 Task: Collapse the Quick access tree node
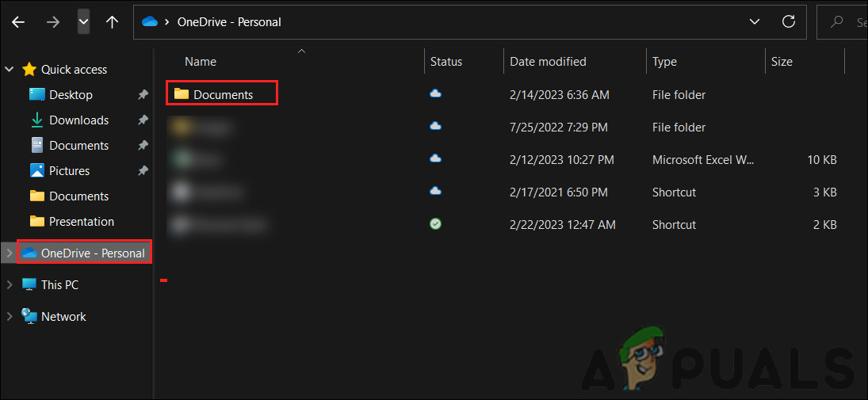point(10,70)
